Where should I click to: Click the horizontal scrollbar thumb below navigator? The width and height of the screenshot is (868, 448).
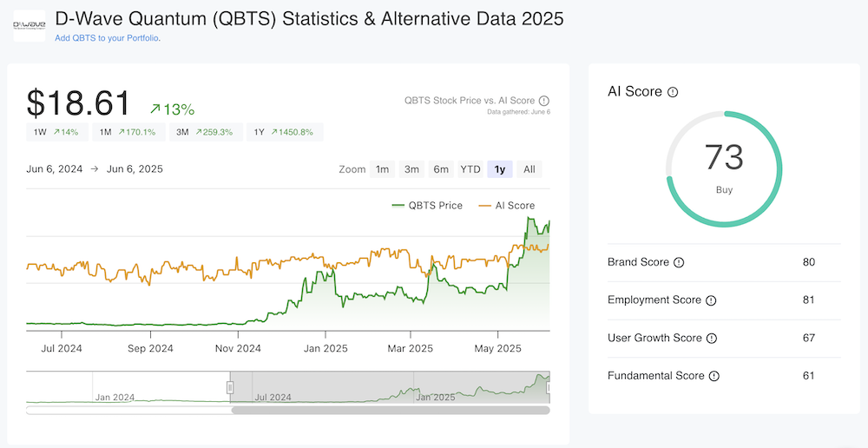[391, 411]
